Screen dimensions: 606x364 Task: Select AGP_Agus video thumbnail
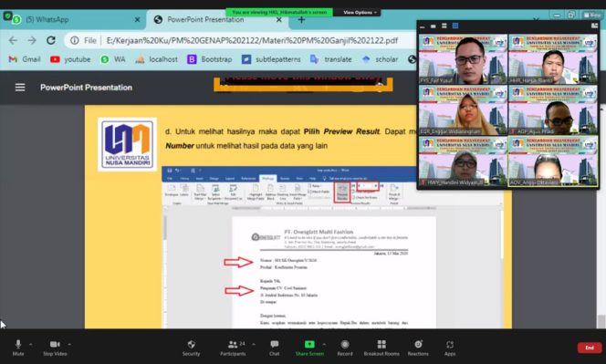click(x=553, y=110)
